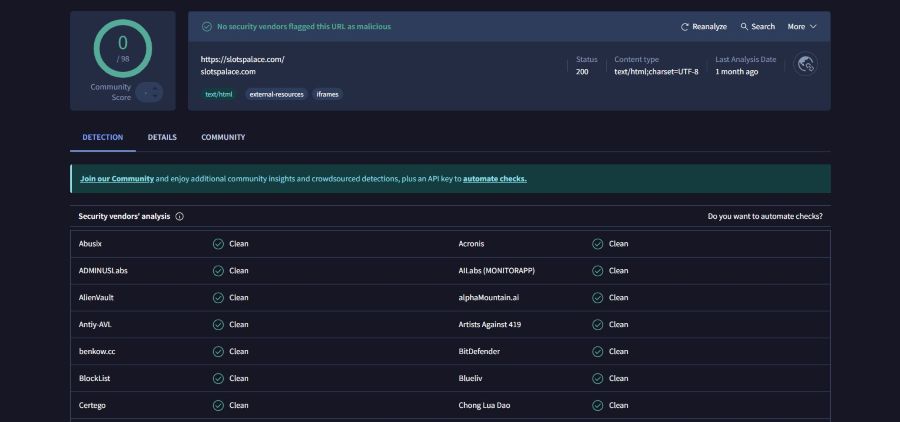Follow the 'Join our Community' link
This screenshot has height=422, width=900.
pos(117,179)
